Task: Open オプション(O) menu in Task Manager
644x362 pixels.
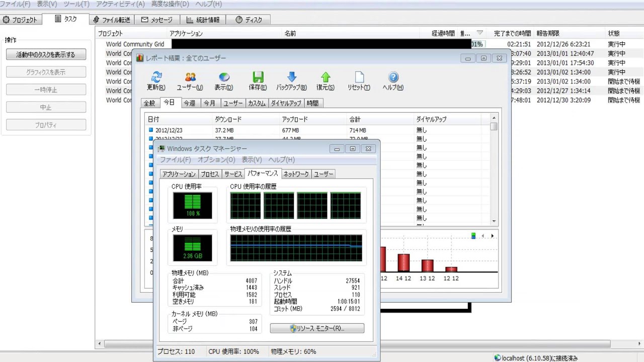Action: point(216,160)
